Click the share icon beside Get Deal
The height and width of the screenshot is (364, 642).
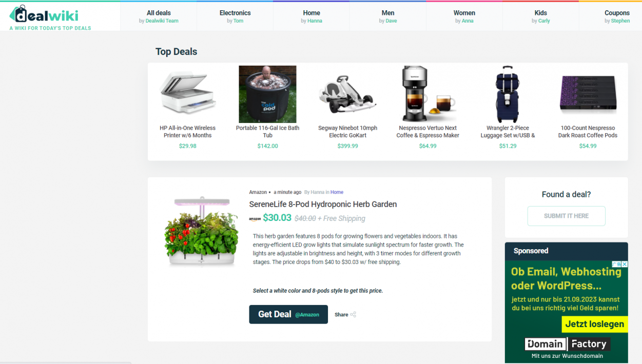(353, 315)
